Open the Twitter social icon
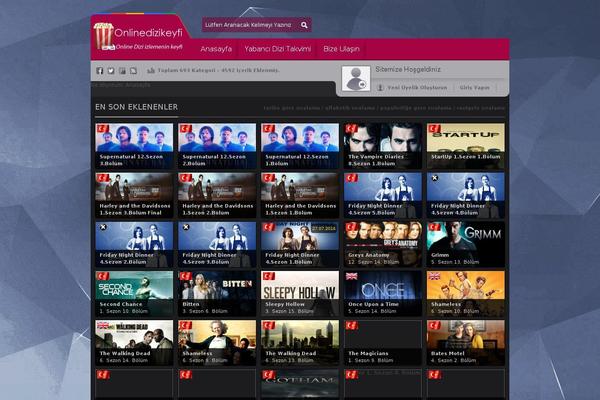 111,70
